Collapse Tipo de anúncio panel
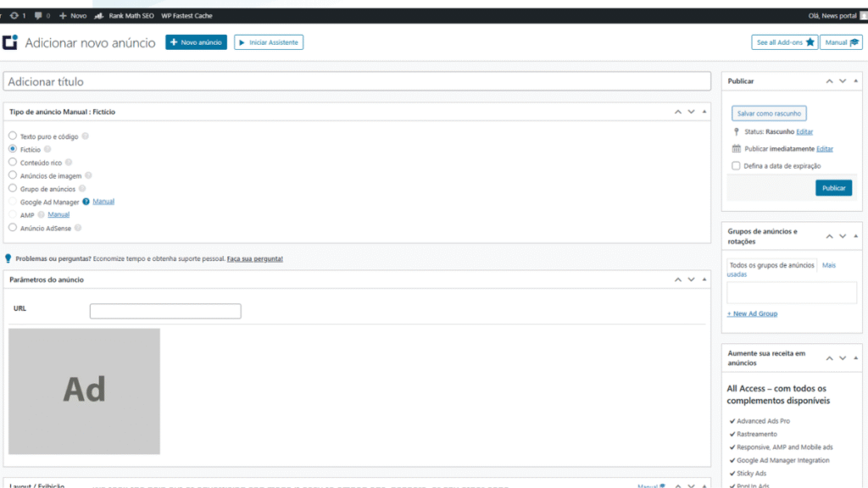The width and height of the screenshot is (868, 488). point(704,112)
